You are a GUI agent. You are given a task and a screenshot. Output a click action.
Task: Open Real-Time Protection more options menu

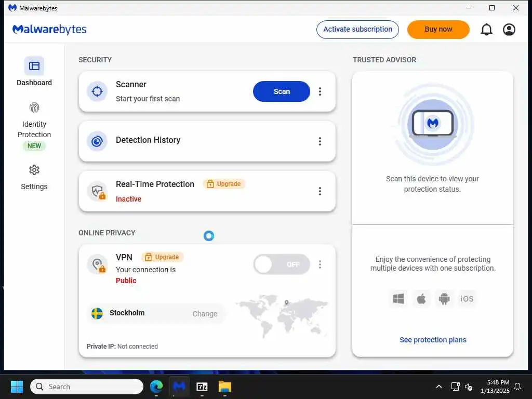coord(320,191)
